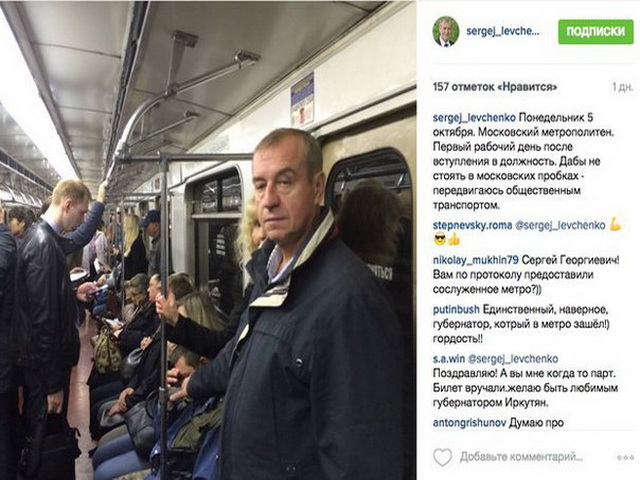Click the heart like icon
Image resolution: width=640 pixels, height=480 pixels.
click(442, 457)
